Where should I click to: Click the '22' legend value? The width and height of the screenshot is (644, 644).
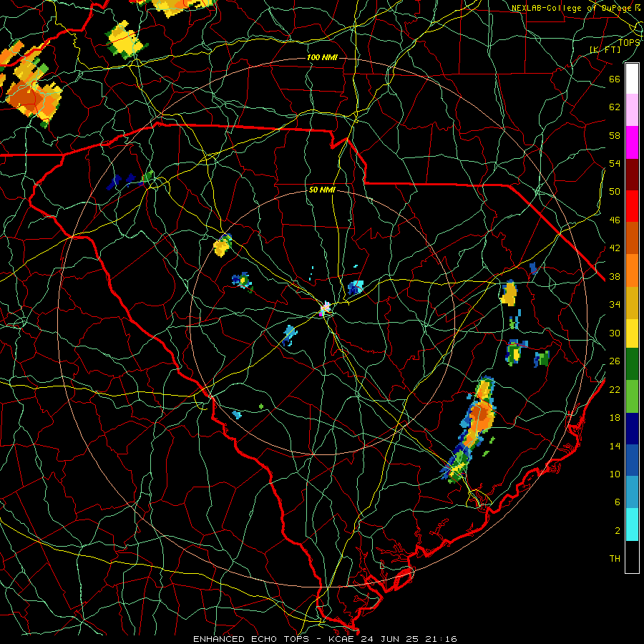click(615, 389)
